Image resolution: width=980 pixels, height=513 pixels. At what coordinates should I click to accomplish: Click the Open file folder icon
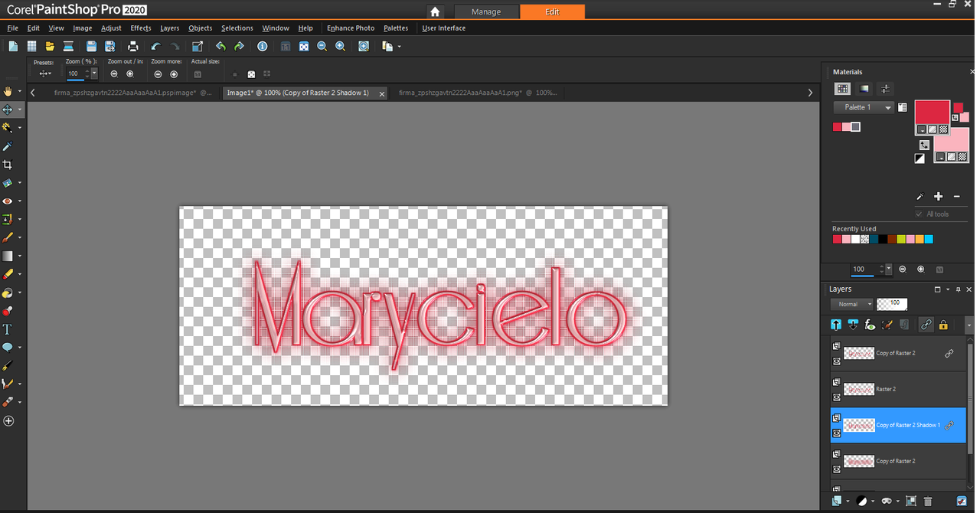click(50, 47)
